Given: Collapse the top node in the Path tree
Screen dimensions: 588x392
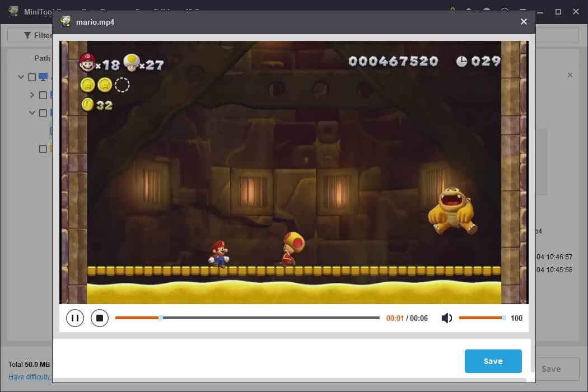Looking at the screenshot, I should [x=21, y=77].
